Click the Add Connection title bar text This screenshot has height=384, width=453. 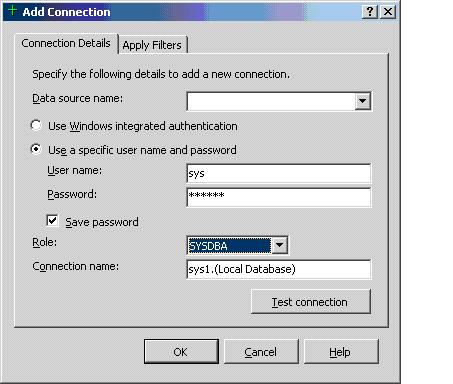[x=66, y=12]
